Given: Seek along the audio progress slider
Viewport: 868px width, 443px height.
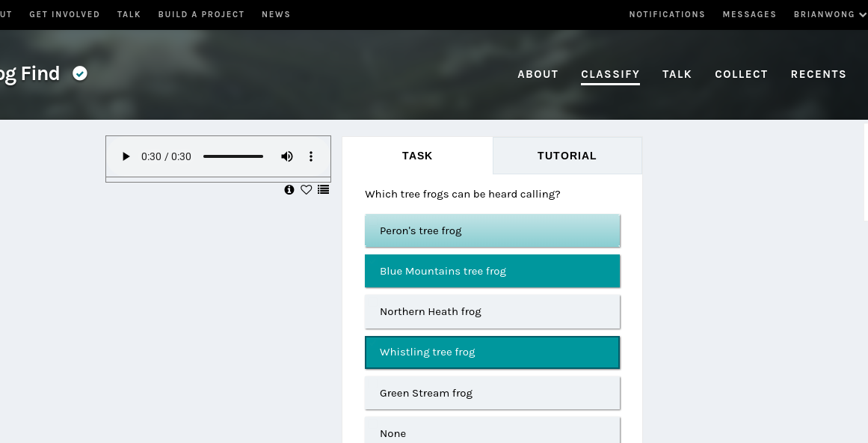Looking at the screenshot, I should pyautogui.click(x=233, y=156).
